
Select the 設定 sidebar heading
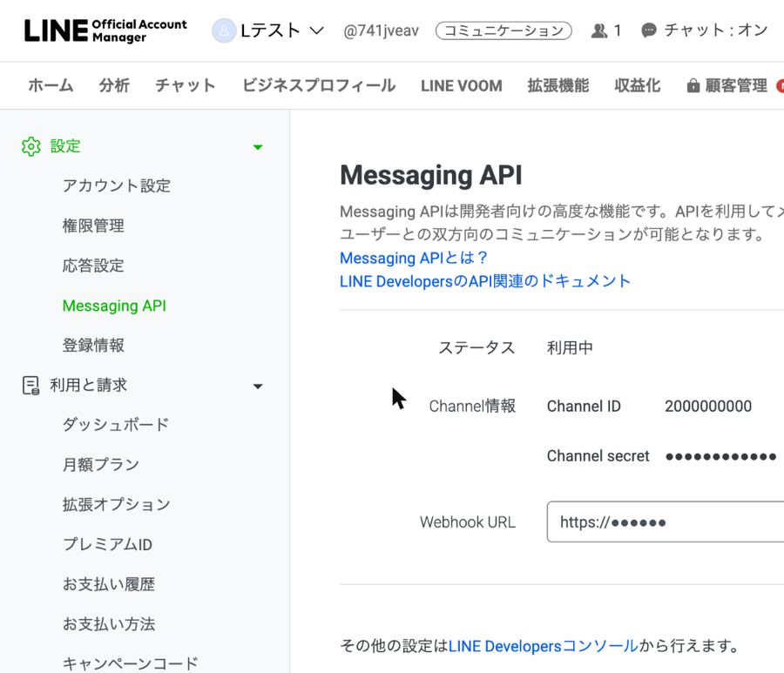point(65,146)
